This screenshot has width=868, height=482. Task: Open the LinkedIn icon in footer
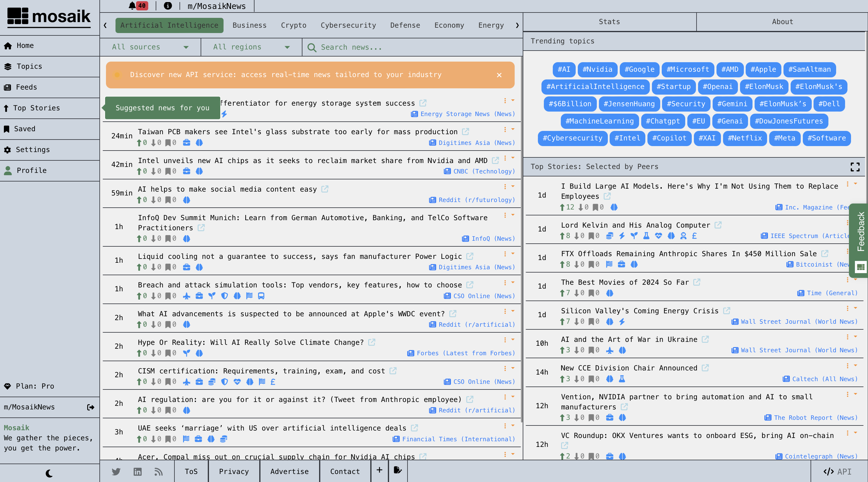[x=138, y=471]
